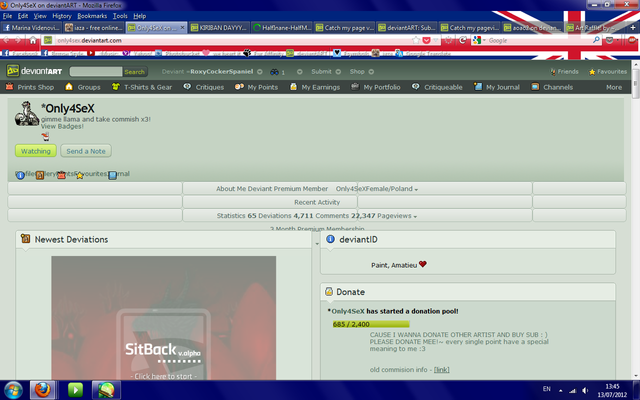Open the T-Shirts & Gear shirt icon

116,87
